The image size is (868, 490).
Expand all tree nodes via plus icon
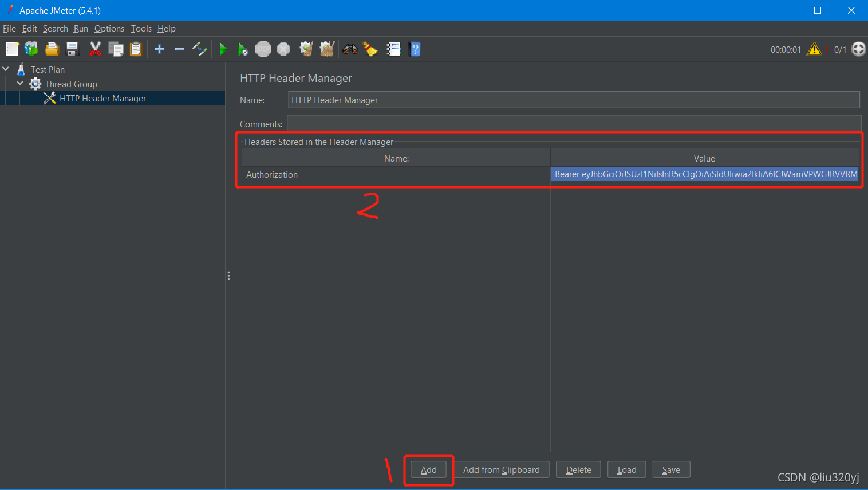point(160,49)
